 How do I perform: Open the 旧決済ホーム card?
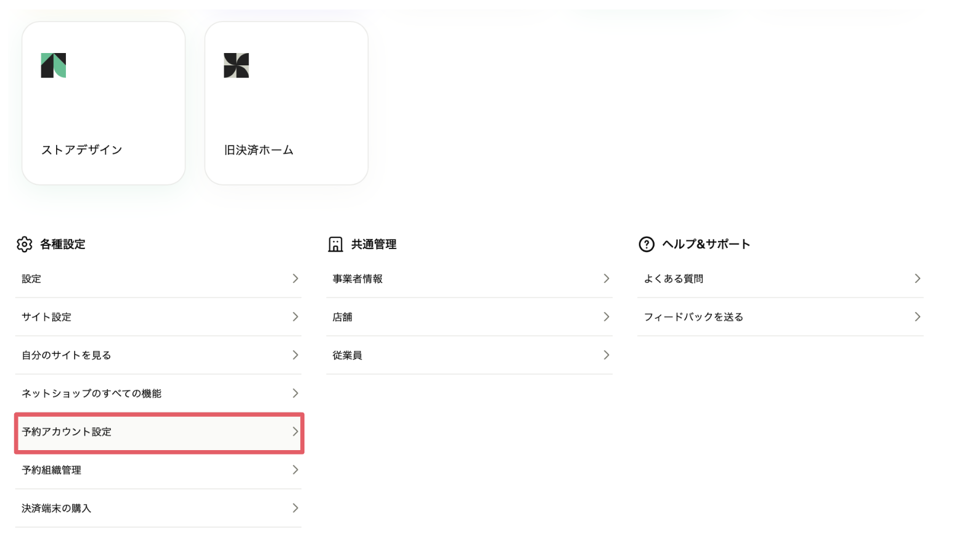pyautogui.click(x=286, y=104)
